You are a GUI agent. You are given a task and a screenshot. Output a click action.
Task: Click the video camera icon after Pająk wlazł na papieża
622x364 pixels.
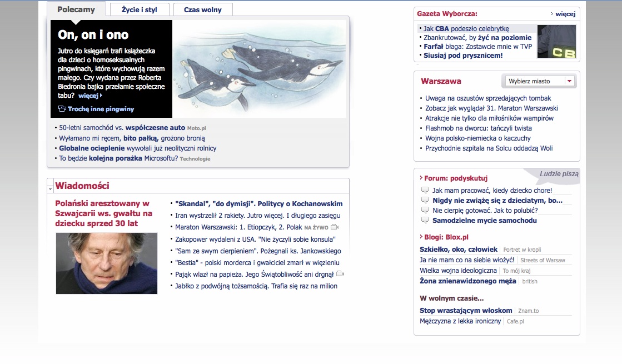(x=340, y=274)
